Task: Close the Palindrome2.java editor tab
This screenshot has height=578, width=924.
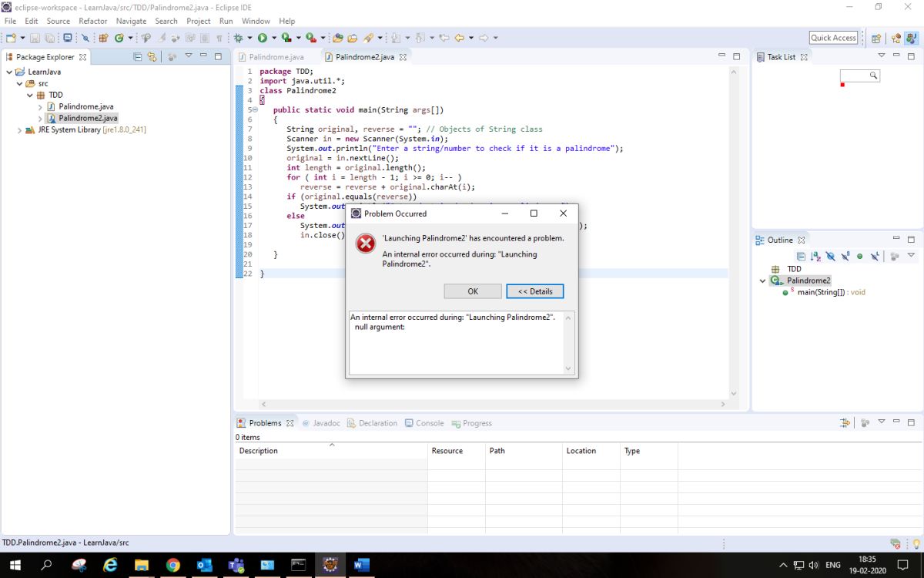Action: (x=403, y=57)
